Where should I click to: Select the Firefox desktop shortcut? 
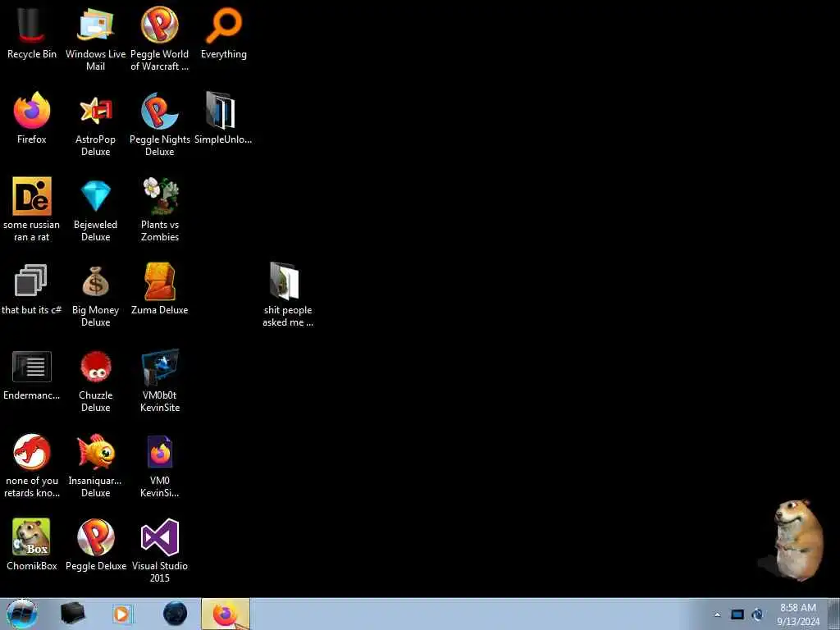tap(32, 111)
